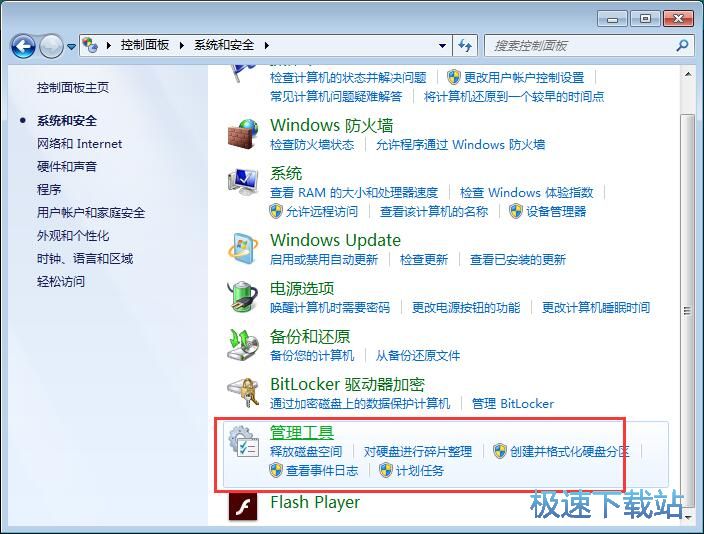Open 用户帐户和家庭安全 in sidebar

(91, 213)
